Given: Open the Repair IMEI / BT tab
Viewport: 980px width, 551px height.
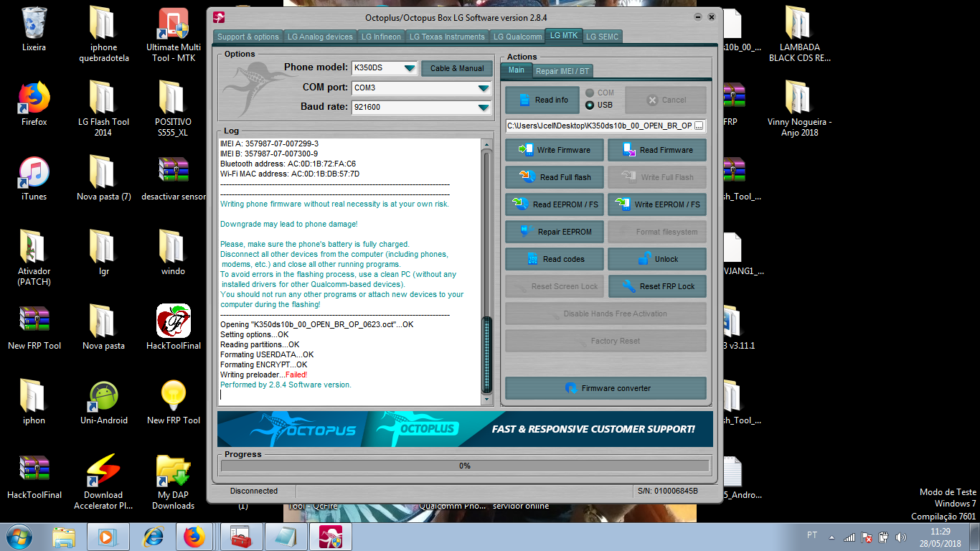Looking at the screenshot, I should click(x=562, y=71).
